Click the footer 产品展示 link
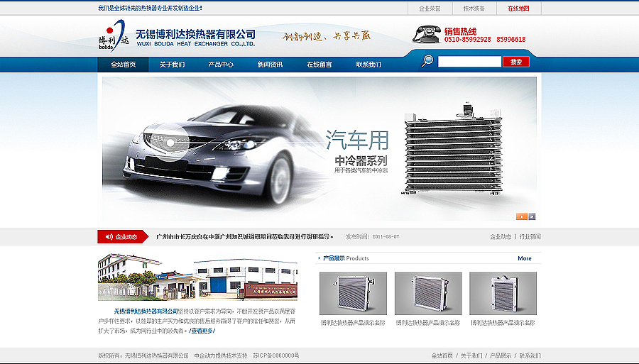 point(501,356)
